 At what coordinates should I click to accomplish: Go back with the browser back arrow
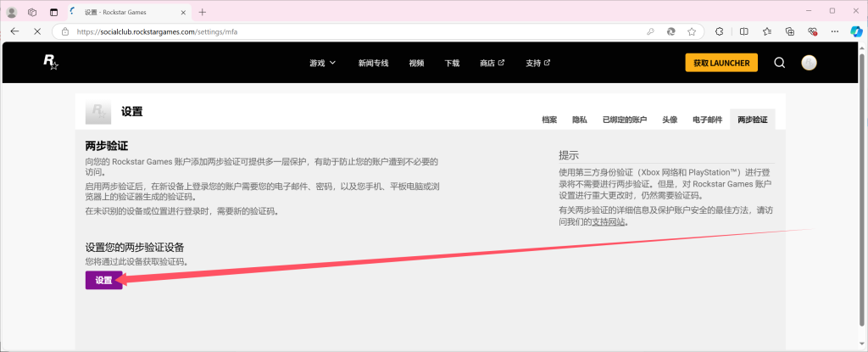click(x=15, y=31)
